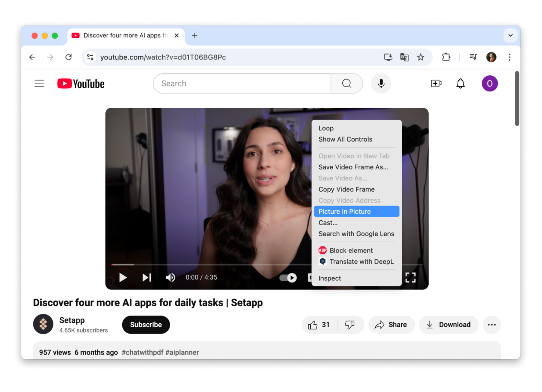Dislike the video
This screenshot has height=392, width=542.
point(350,325)
